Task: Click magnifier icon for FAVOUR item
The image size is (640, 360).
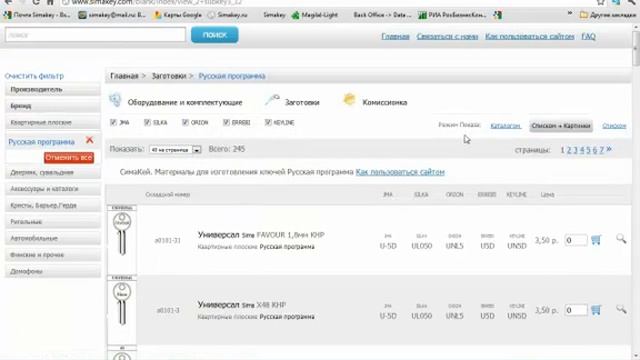Action: click(x=621, y=239)
